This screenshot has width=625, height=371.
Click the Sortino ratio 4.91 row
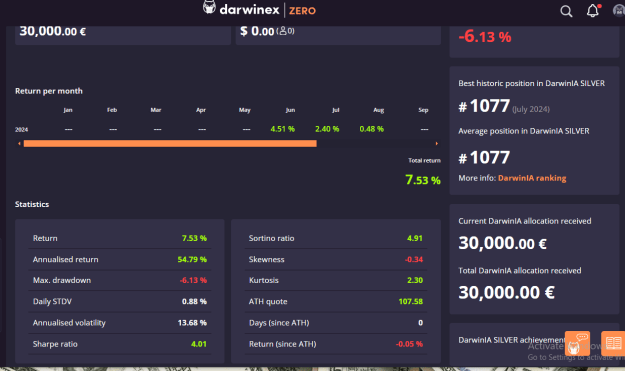pyautogui.click(x=336, y=238)
